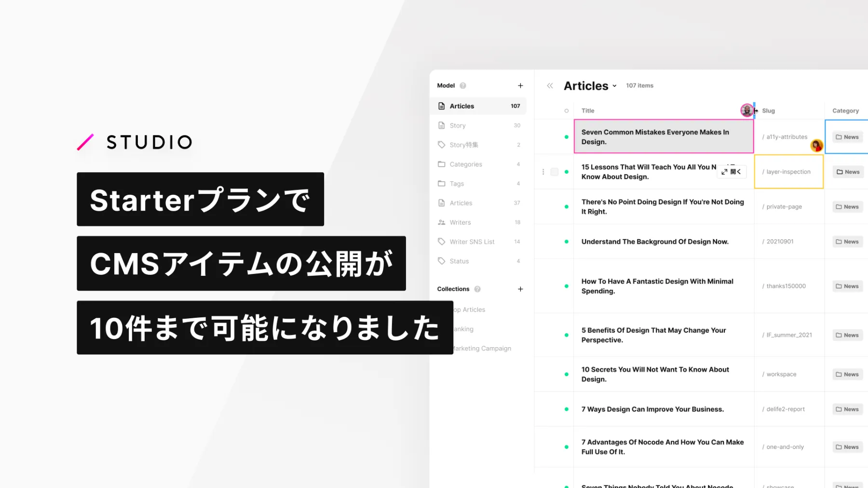Image resolution: width=868 pixels, height=488 pixels.
Task: Toggle the select-all circle in the table header
Action: [x=567, y=111]
